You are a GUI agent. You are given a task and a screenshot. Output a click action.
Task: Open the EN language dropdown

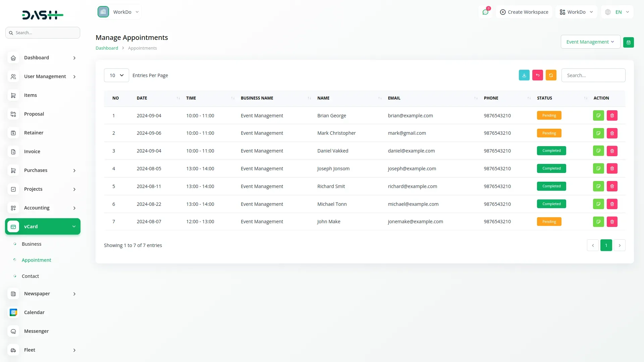618,12
